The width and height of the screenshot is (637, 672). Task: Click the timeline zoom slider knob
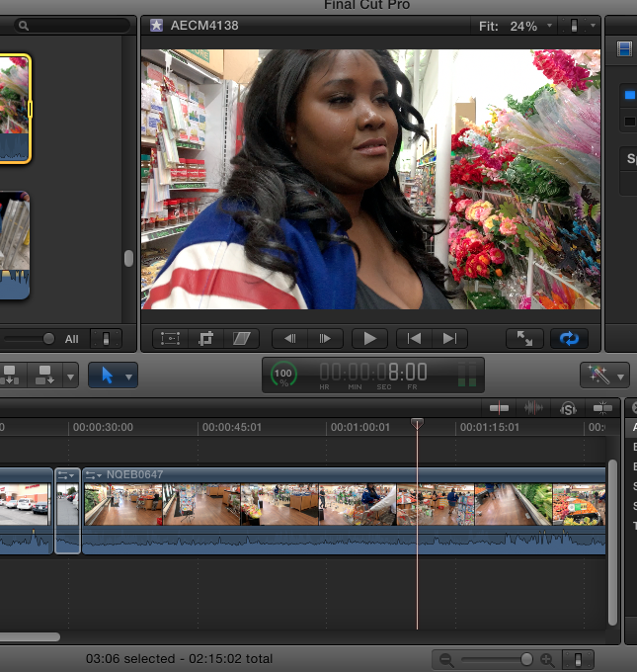526,659
